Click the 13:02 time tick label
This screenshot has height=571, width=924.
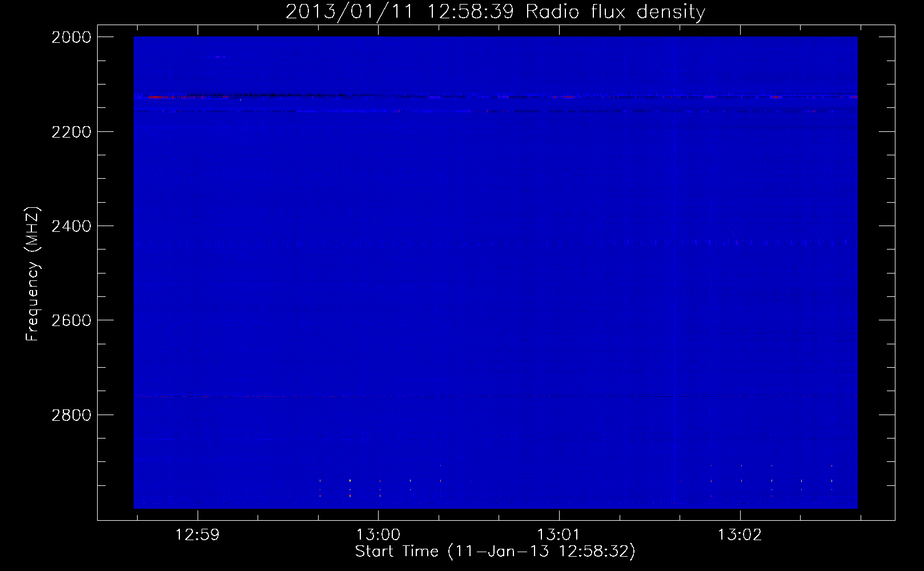click(x=740, y=534)
